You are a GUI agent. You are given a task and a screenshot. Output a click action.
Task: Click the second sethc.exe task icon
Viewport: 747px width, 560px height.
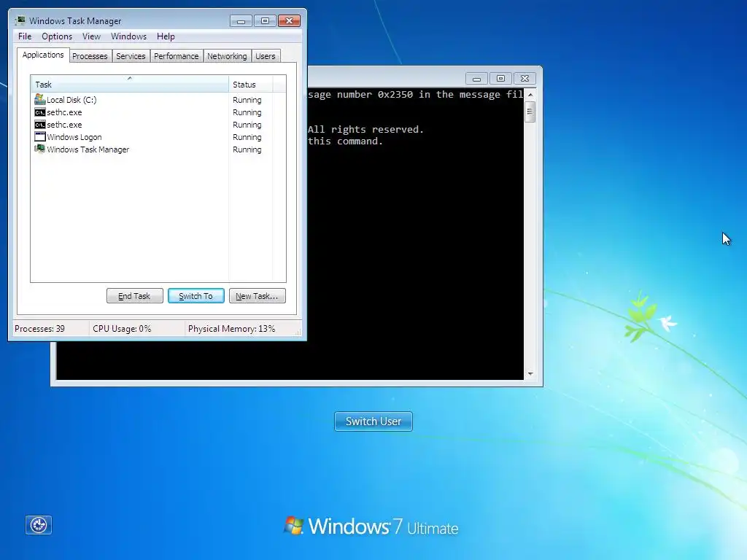click(40, 125)
